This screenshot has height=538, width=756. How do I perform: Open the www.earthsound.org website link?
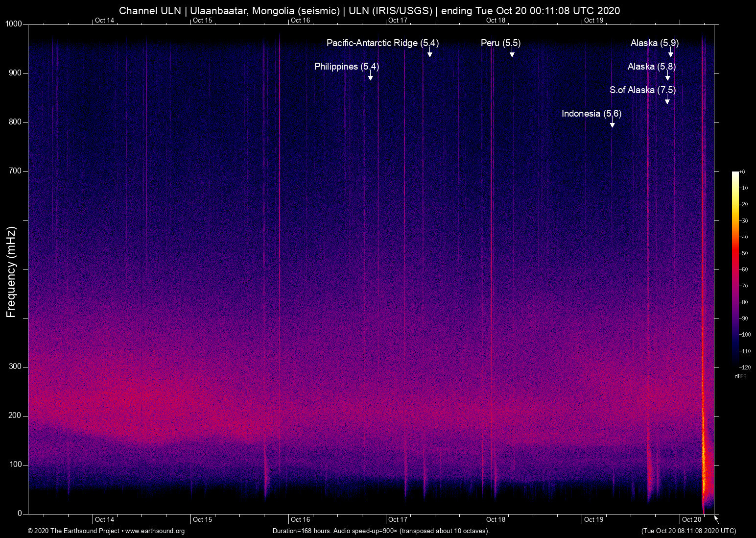(155, 531)
